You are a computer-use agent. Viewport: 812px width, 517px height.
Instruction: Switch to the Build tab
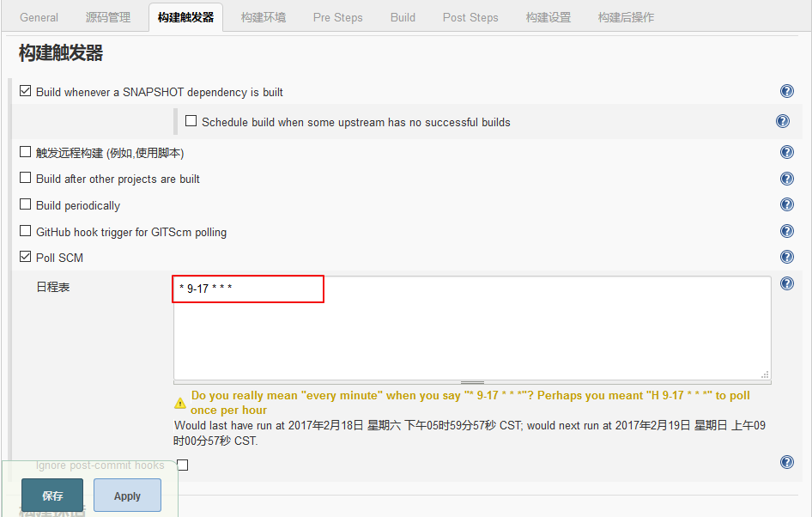403,18
